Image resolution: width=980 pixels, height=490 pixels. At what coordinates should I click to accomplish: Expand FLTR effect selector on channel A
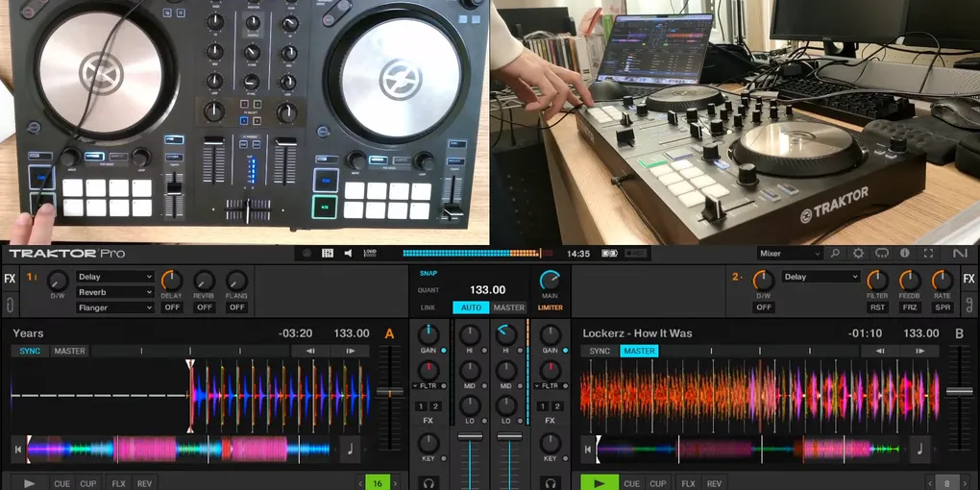click(x=414, y=385)
